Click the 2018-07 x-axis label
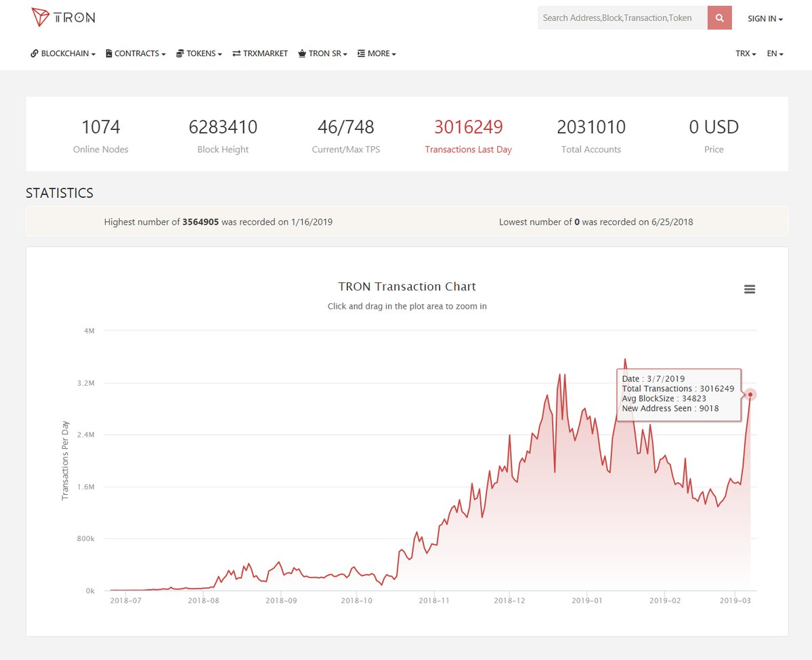The image size is (812, 660). pos(126,600)
